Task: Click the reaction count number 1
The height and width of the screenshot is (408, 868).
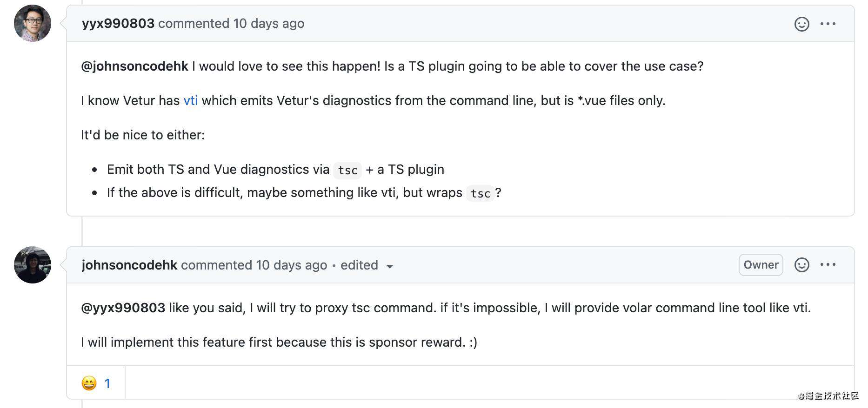Action: coord(107,383)
